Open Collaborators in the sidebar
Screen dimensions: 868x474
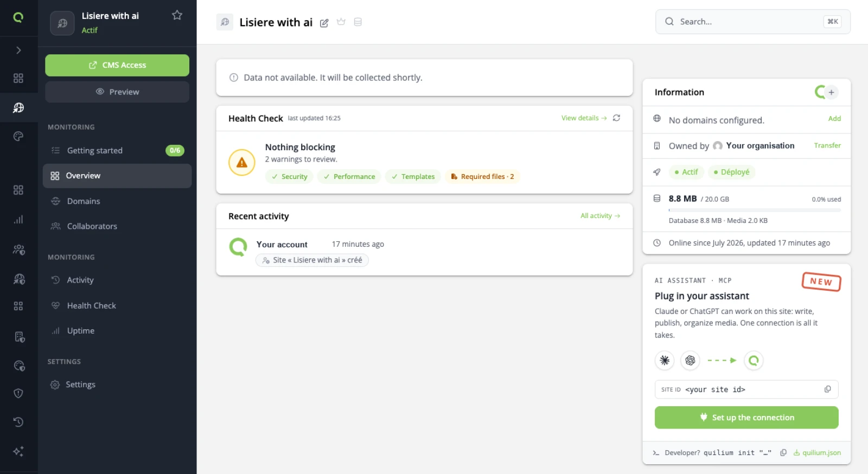[x=117, y=226]
